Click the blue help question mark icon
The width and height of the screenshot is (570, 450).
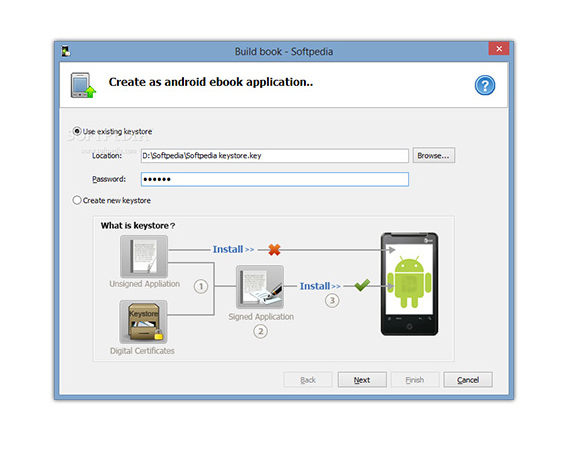pos(485,85)
